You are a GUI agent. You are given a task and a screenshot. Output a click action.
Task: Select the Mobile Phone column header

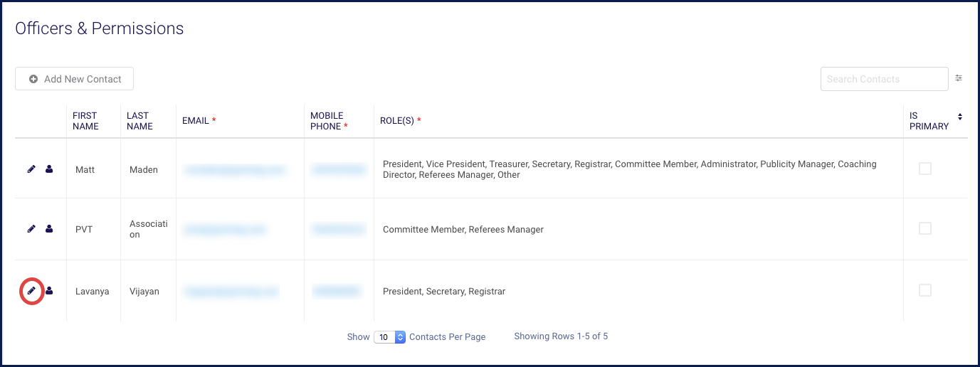329,121
